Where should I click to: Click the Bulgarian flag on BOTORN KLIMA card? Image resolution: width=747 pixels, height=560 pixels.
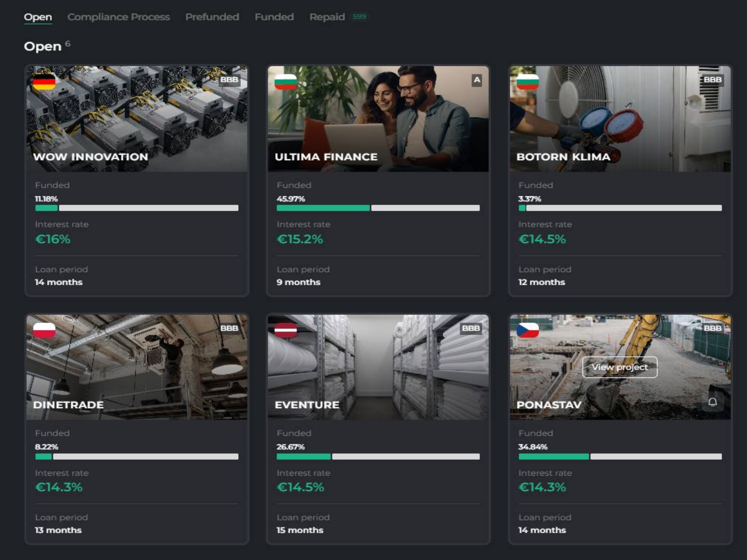click(x=528, y=82)
